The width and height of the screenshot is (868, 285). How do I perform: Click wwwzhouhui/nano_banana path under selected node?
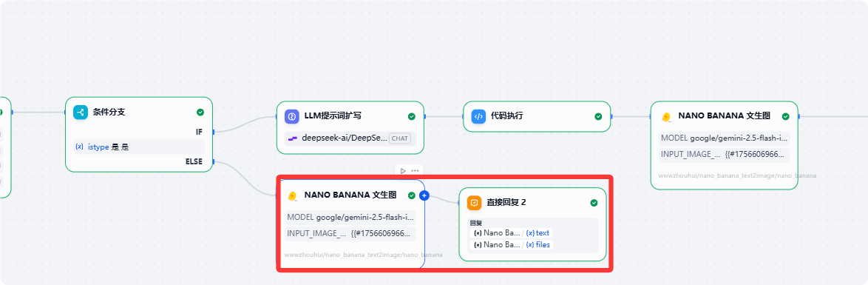(x=363, y=255)
